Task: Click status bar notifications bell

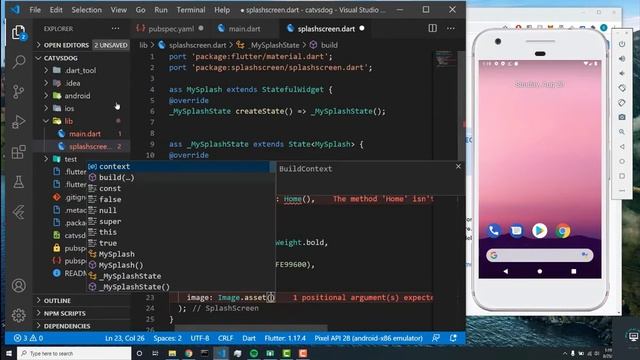Action: point(453,338)
